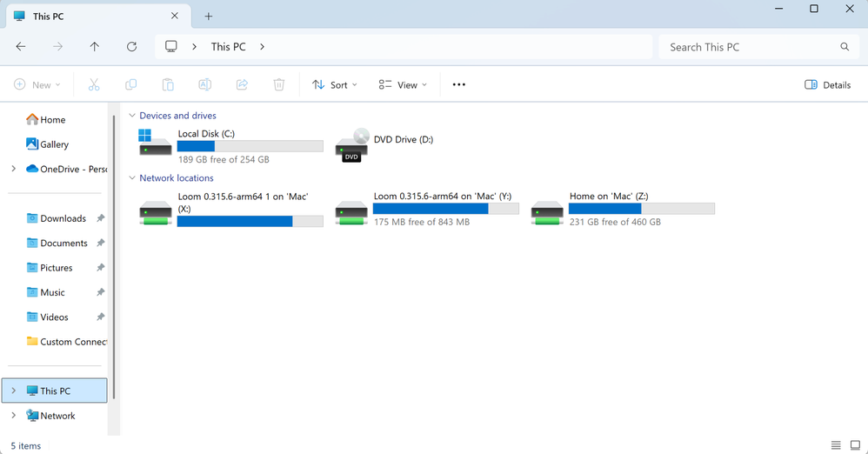Add a new tab with plus button
Image resolution: width=868 pixels, height=454 pixels.
[x=209, y=16]
